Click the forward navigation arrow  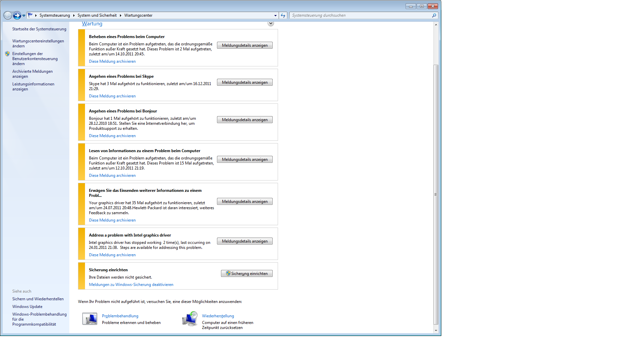(17, 15)
